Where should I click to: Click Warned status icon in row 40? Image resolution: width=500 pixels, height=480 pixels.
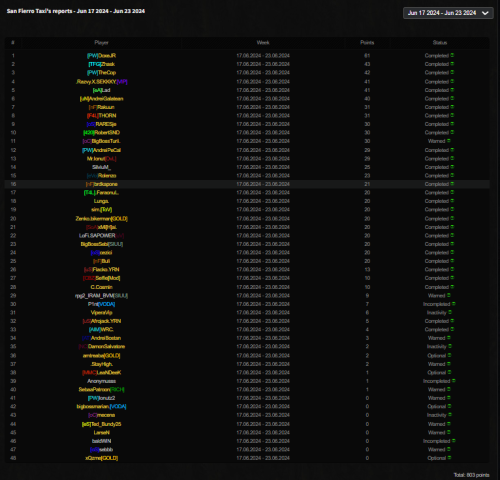coord(449,389)
